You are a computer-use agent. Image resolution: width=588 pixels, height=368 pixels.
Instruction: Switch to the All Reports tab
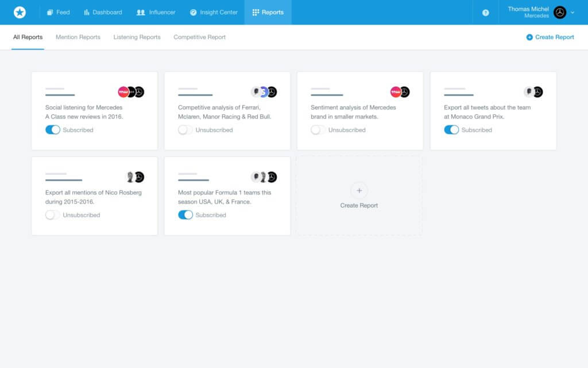coord(28,37)
